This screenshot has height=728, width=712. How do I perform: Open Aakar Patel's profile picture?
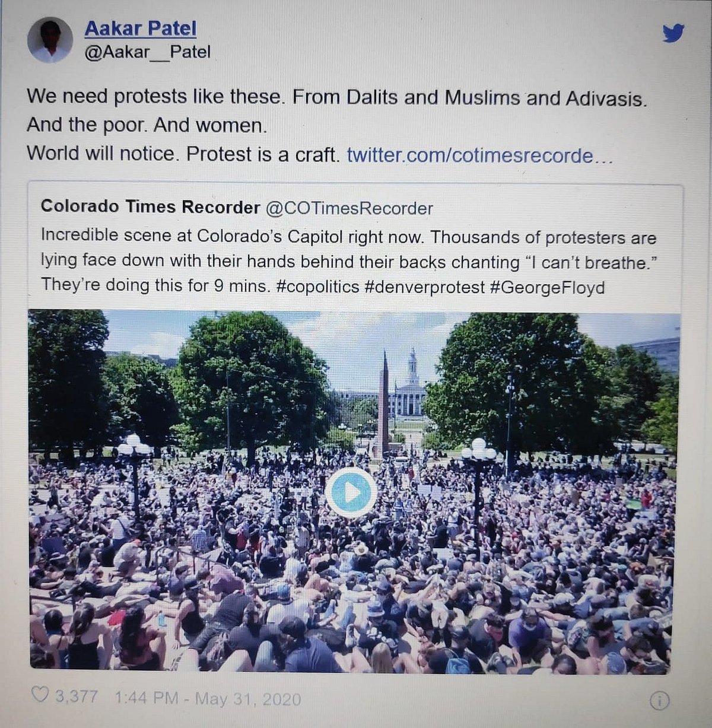click(x=50, y=40)
